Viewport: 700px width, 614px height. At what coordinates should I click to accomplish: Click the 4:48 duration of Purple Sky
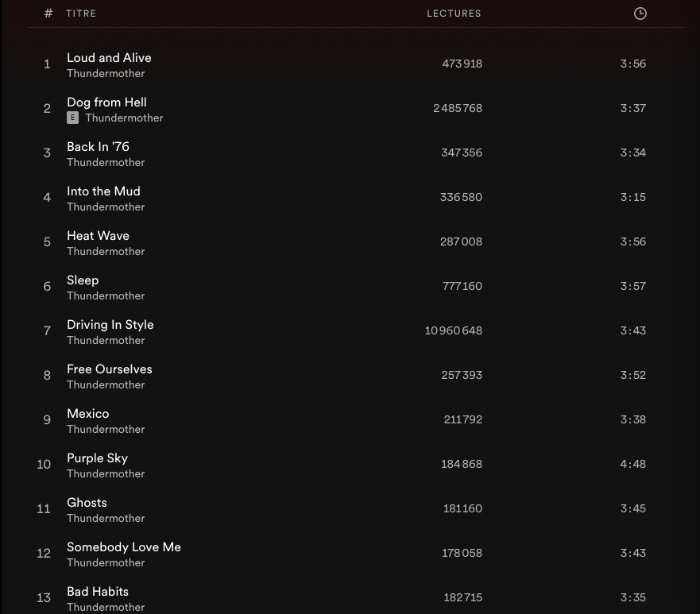(632, 464)
